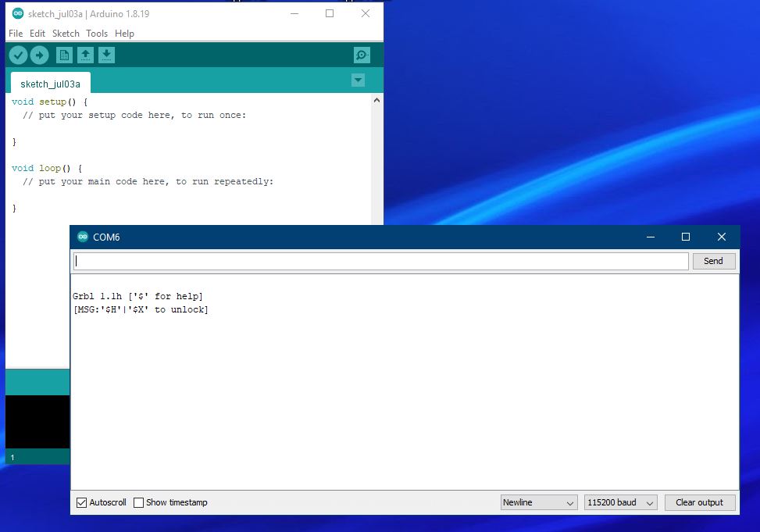The width and height of the screenshot is (760, 532).
Task: Open the Tools menu
Action: (x=97, y=34)
